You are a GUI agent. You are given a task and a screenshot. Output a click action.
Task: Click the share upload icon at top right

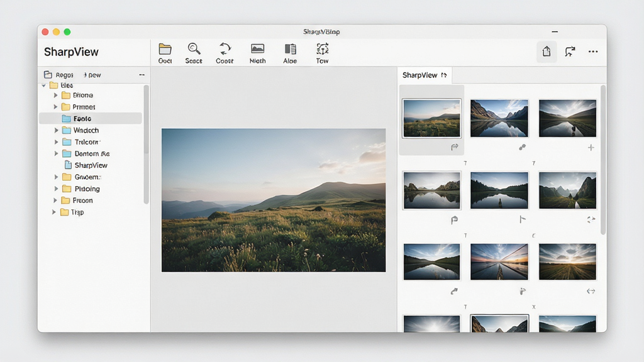(547, 52)
